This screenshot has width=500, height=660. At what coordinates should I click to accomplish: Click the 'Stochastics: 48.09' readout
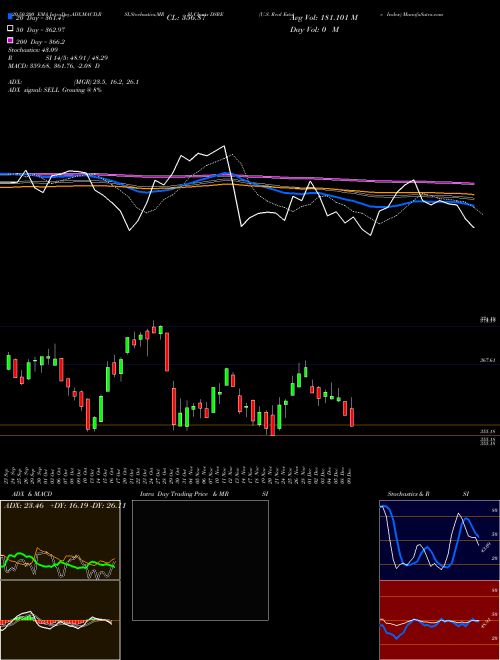tap(31, 50)
